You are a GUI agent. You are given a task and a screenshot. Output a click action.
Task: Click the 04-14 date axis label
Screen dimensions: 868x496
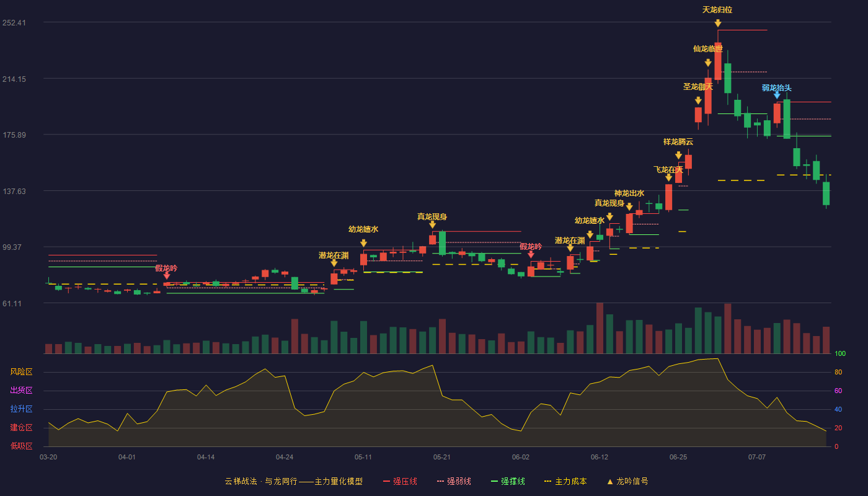206,457
